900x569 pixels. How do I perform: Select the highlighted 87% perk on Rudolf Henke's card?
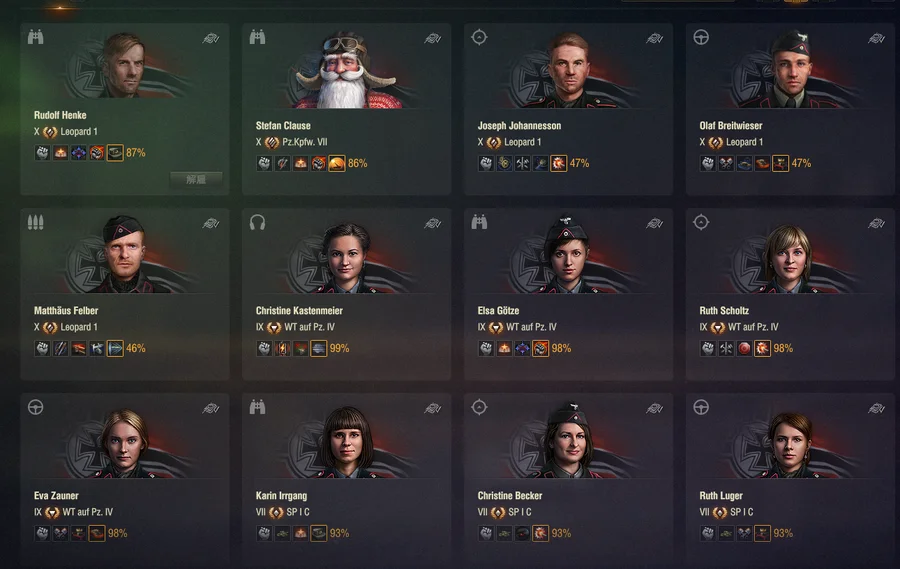click(x=115, y=153)
